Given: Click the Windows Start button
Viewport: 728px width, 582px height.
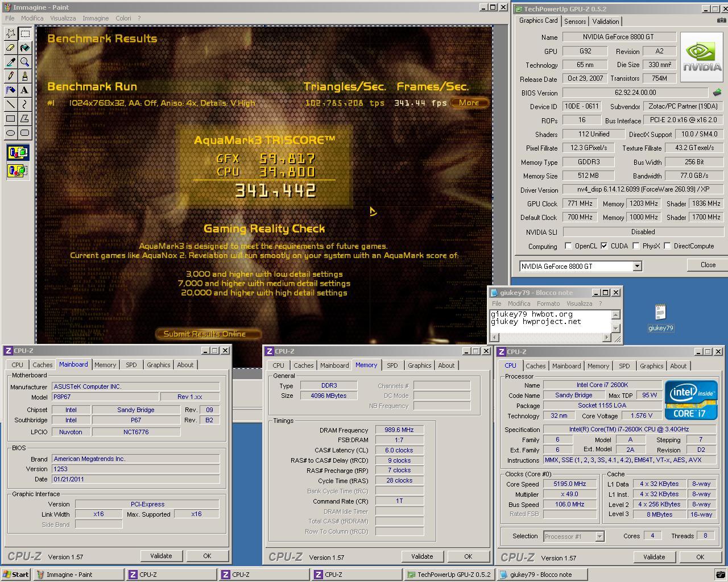Looking at the screenshot, I should point(16,575).
